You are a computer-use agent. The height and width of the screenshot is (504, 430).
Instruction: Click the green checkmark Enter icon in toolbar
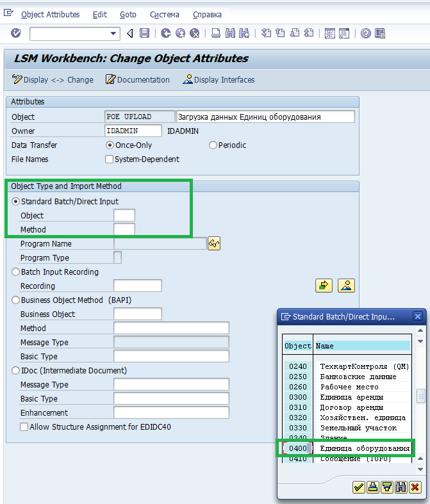[x=15, y=33]
